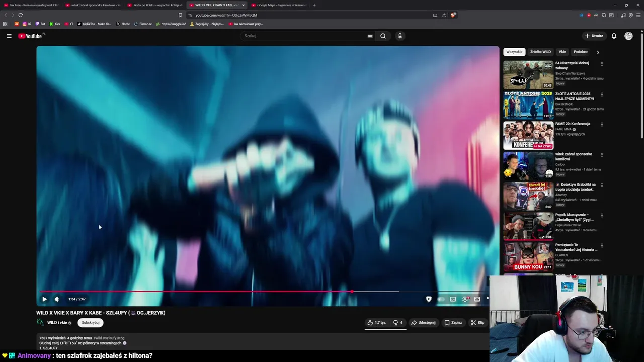
Task: Open the apps grid bookmark icon
Action: point(5,24)
